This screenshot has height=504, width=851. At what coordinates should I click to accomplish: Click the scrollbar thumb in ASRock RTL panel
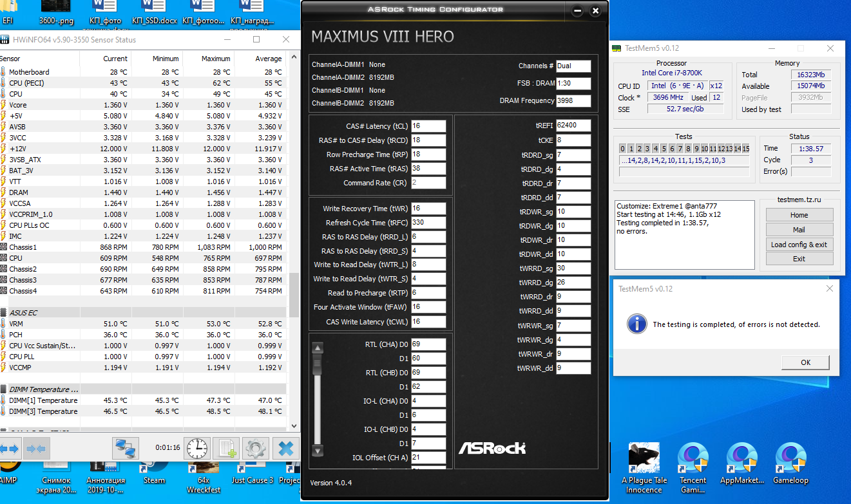(x=316, y=364)
